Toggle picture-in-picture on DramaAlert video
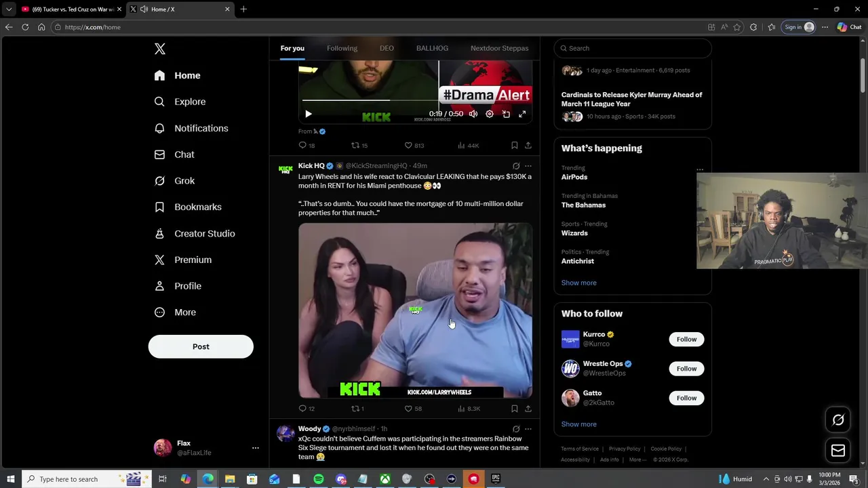Screen dimensions: 868x488 [506, 114]
